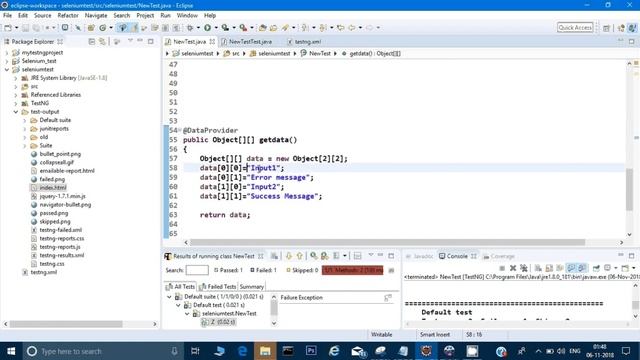Screen dimensions: 640x360
Task: Minimize the editor area
Action: [x=620, y=41]
